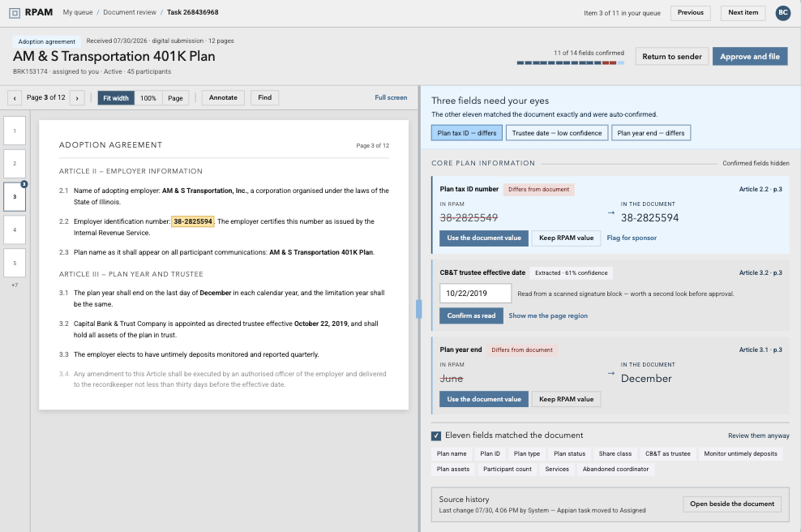The image size is (801, 532).
Task: Show the +7 more pages
Action: coord(15,285)
